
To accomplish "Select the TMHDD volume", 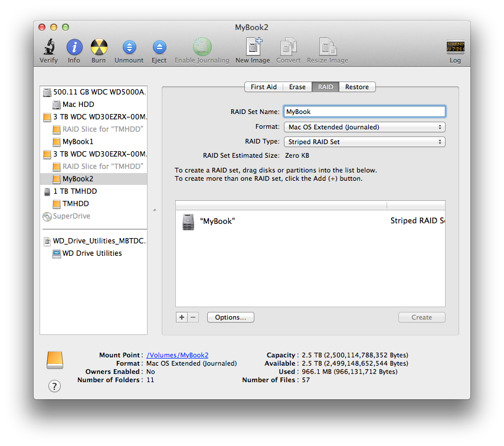I will tap(94, 204).
